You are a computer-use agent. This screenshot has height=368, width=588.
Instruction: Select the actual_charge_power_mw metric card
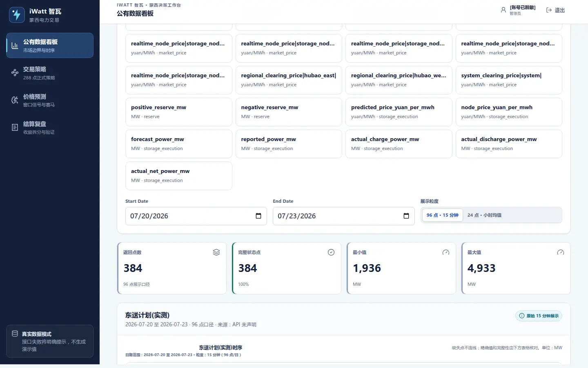(399, 144)
